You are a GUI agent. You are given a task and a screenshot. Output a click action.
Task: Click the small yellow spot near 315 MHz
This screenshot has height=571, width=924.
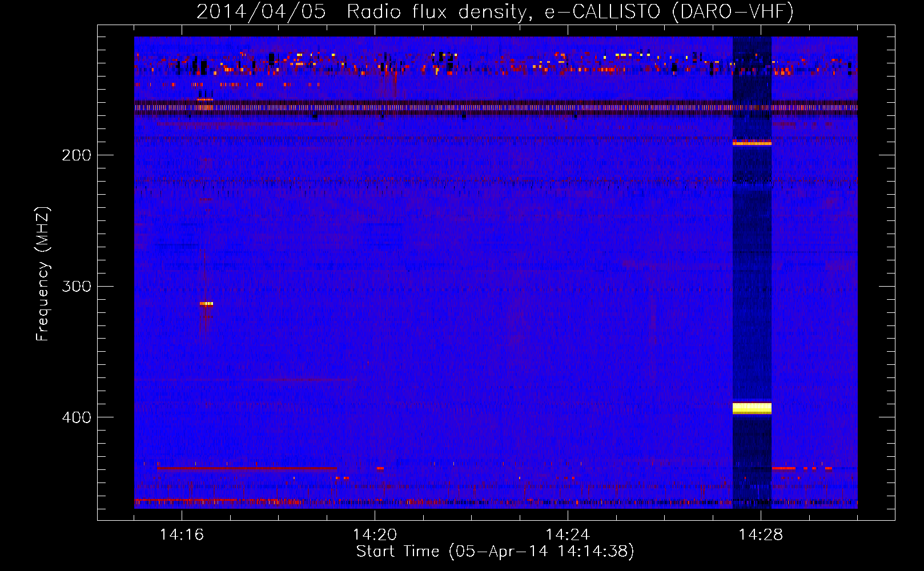pos(207,304)
